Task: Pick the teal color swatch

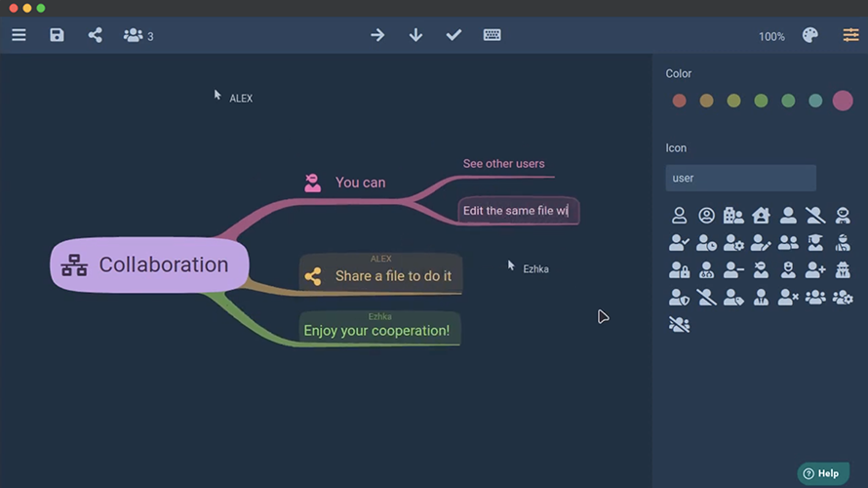Action: pyautogui.click(x=815, y=101)
